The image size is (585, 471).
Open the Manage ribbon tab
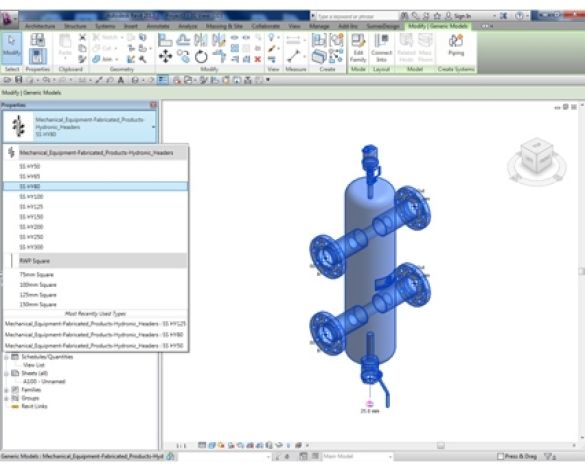pyautogui.click(x=319, y=26)
